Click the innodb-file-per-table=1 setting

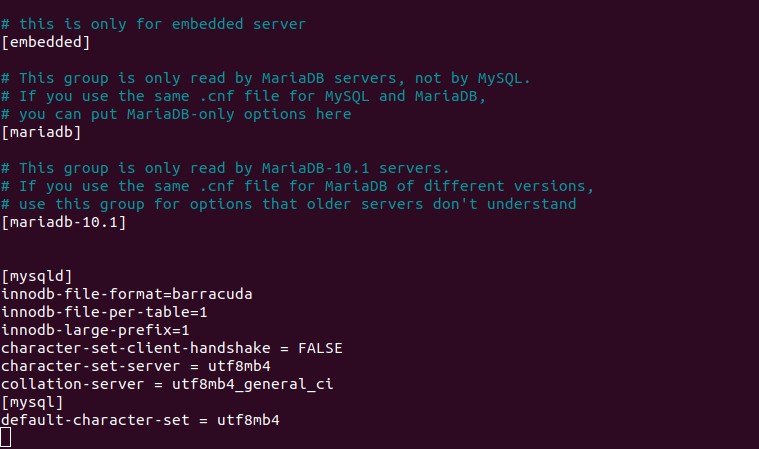104,312
